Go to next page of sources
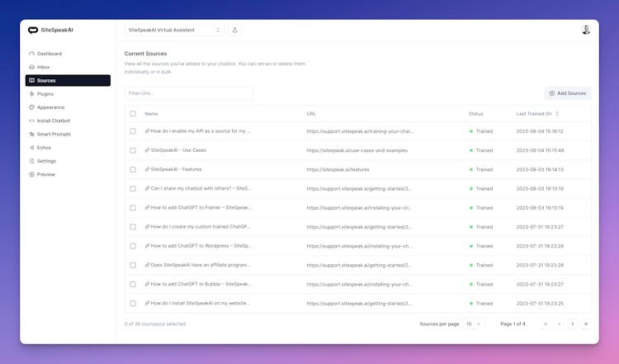Screen dimensions: 619x364 tap(573, 324)
